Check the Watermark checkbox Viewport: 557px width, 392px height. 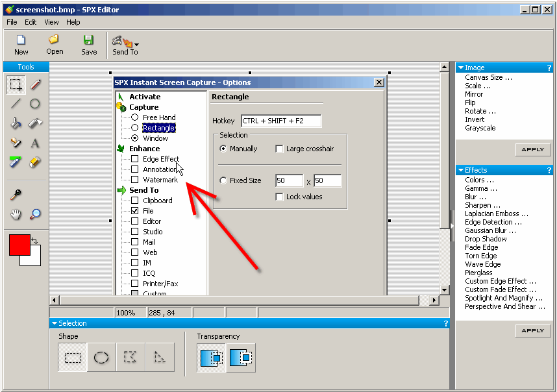134,180
